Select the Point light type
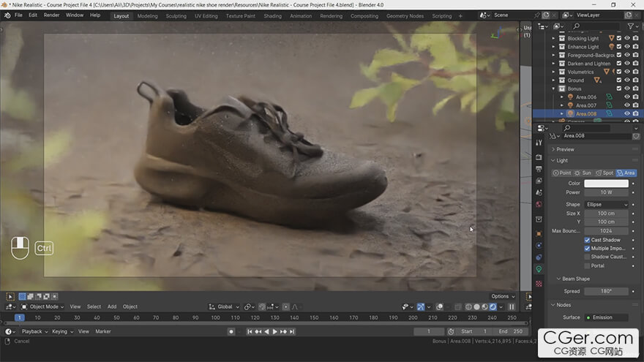644x362 pixels. coord(562,173)
